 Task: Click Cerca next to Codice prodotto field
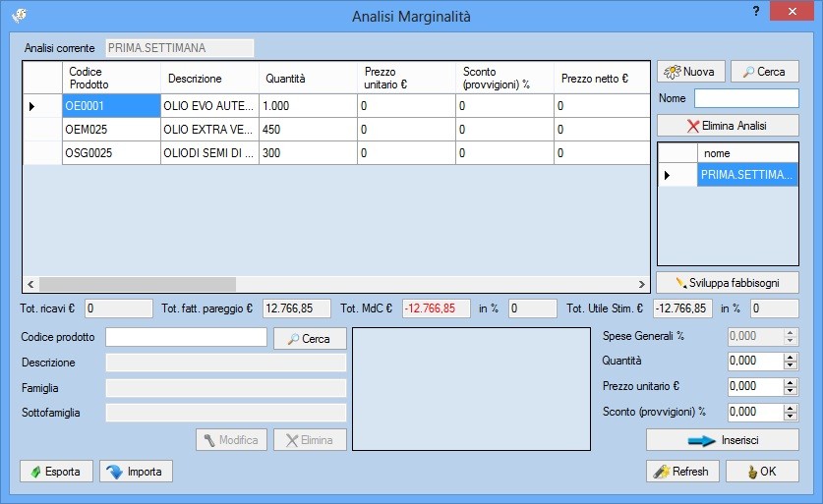pos(309,338)
